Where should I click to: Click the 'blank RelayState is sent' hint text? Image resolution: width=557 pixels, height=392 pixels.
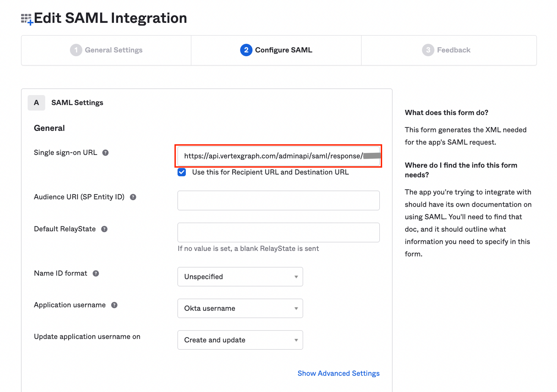[x=248, y=249]
